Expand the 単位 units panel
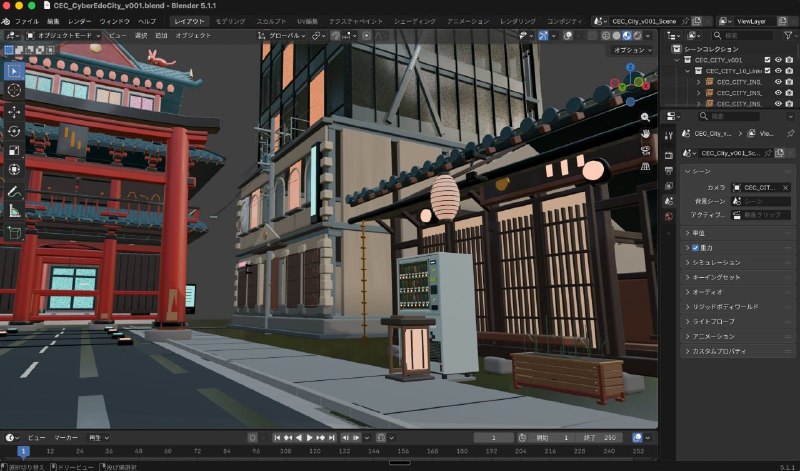Screen dimensions: 800x471 [738, 233]
